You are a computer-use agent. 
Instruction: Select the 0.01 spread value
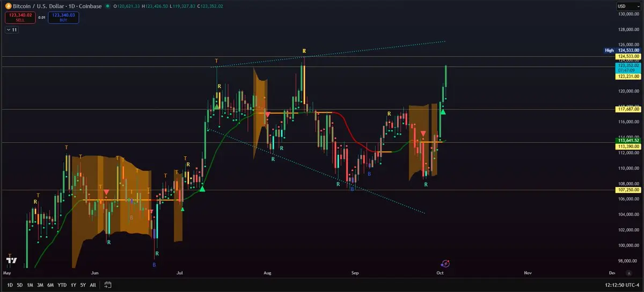click(x=41, y=17)
